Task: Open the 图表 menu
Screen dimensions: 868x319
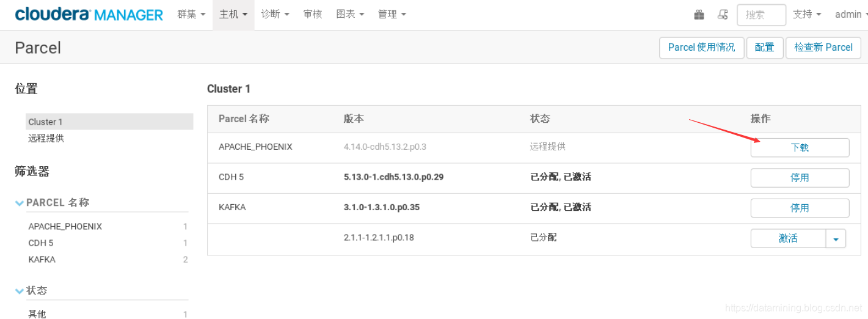Action: tap(350, 14)
